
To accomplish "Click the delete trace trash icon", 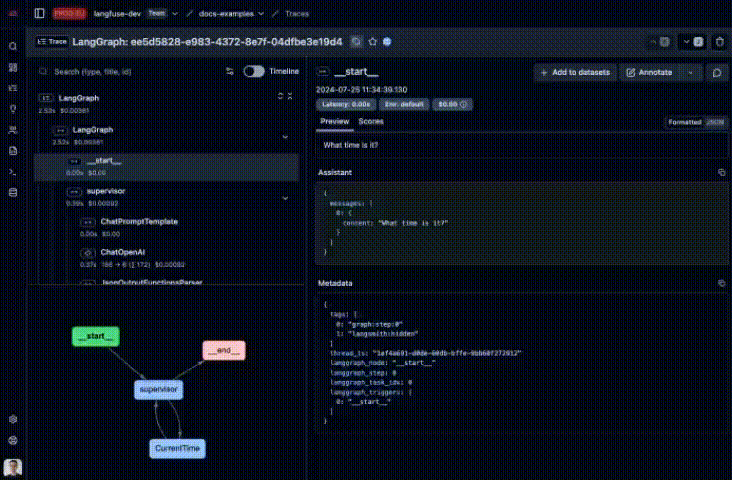I will [x=722, y=42].
